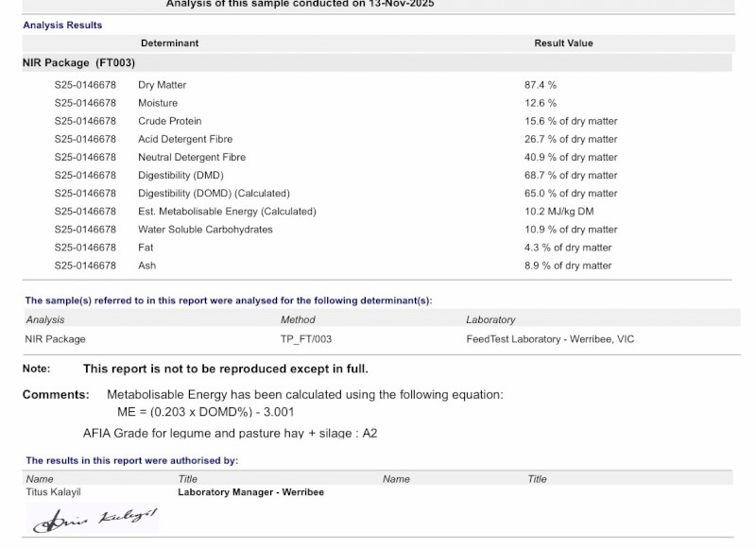The height and width of the screenshot is (549, 756).
Task: Click the 40.9 % Neutral Detergent Fibre value
Action: (571, 157)
